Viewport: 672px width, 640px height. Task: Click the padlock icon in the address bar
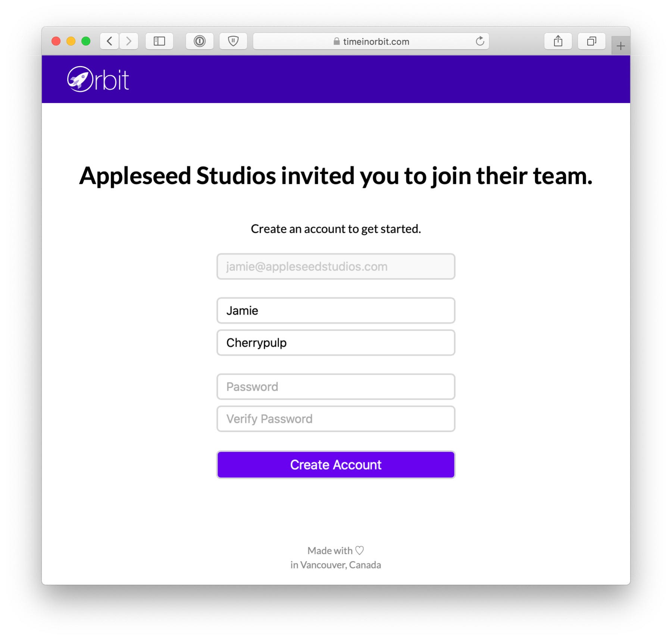(x=336, y=41)
